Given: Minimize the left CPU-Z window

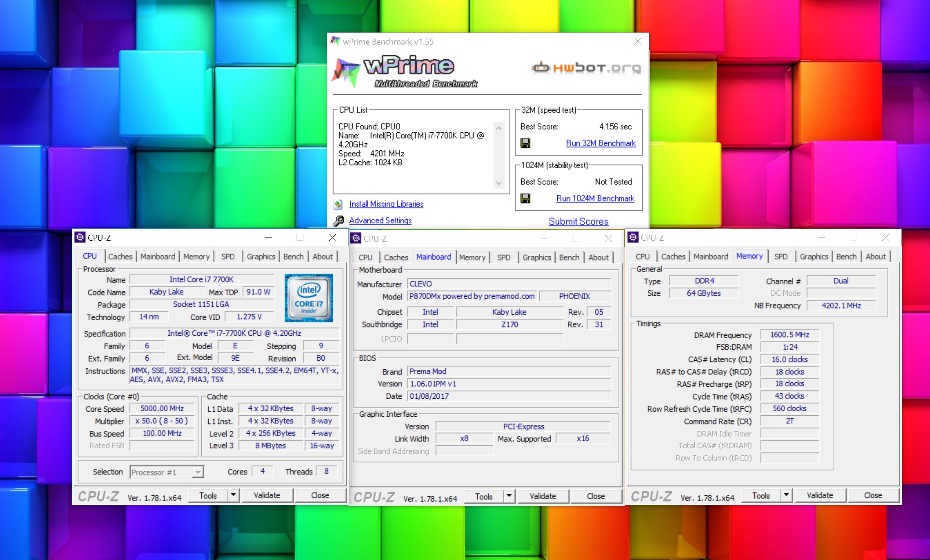Looking at the screenshot, I should coord(268,238).
